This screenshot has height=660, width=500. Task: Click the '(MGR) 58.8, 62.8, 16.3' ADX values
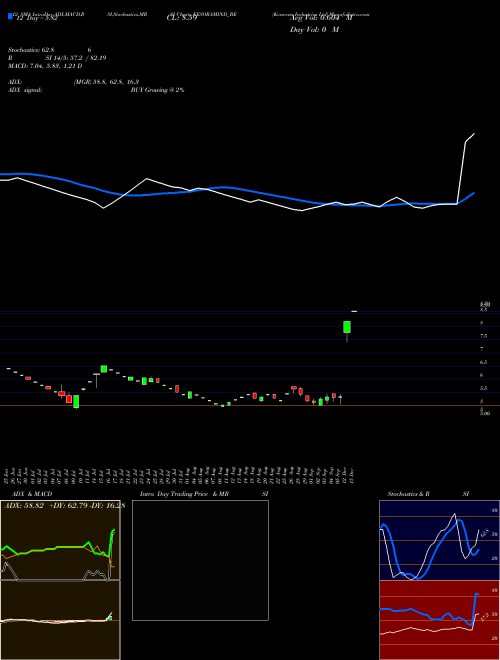106,82
